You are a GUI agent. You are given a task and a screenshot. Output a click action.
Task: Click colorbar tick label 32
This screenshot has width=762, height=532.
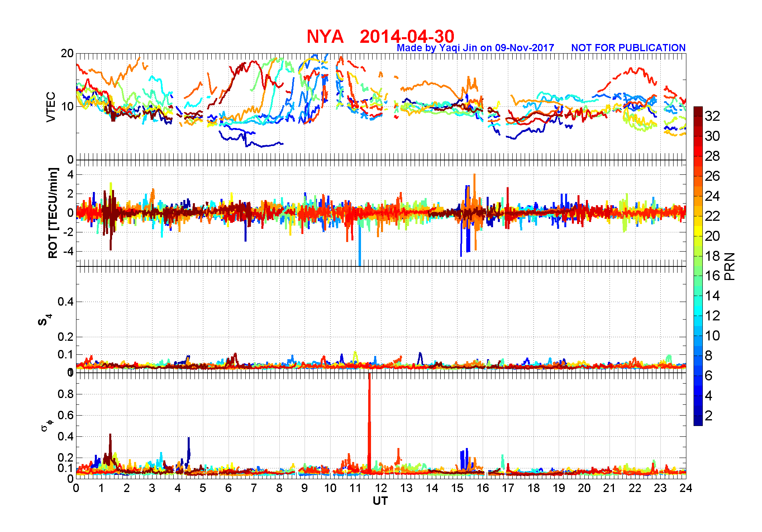[x=712, y=116]
